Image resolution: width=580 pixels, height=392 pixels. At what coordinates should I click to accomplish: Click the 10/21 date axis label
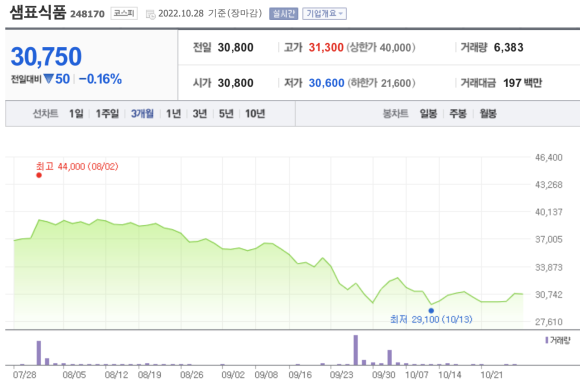pyautogui.click(x=492, y=375)
